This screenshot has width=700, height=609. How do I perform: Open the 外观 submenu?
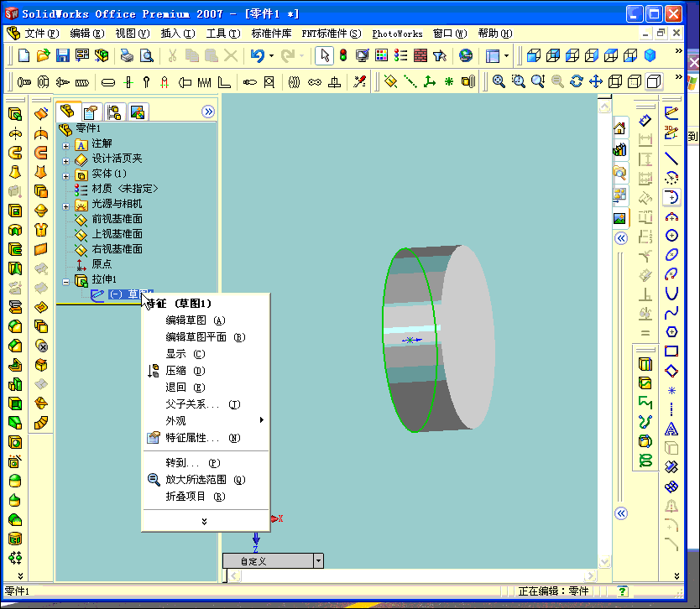tap(206, 421)
